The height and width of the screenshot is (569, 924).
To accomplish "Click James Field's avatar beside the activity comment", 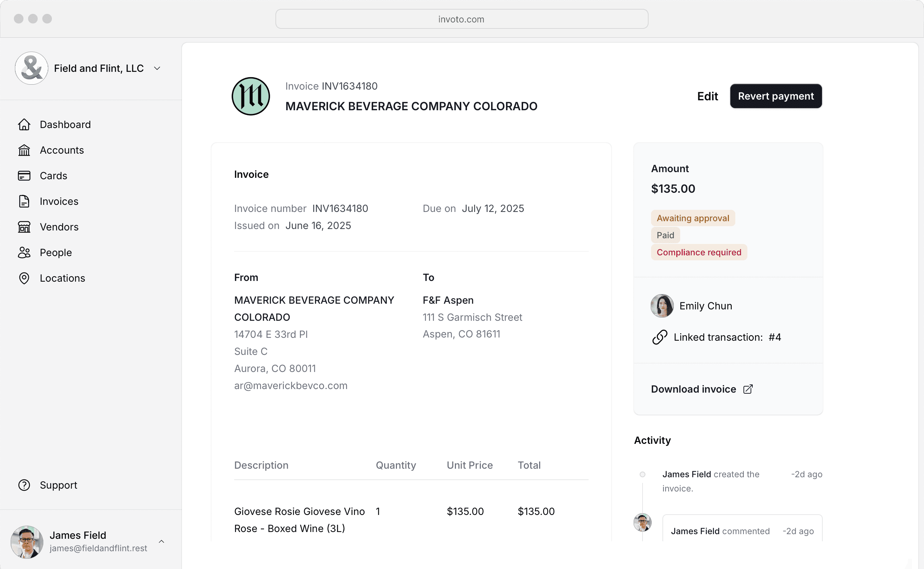I will pyautogui.click(x=642, y=522).
